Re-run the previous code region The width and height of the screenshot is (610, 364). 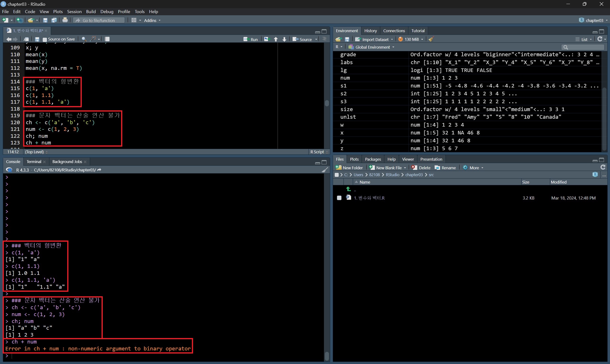coord(267,39)
